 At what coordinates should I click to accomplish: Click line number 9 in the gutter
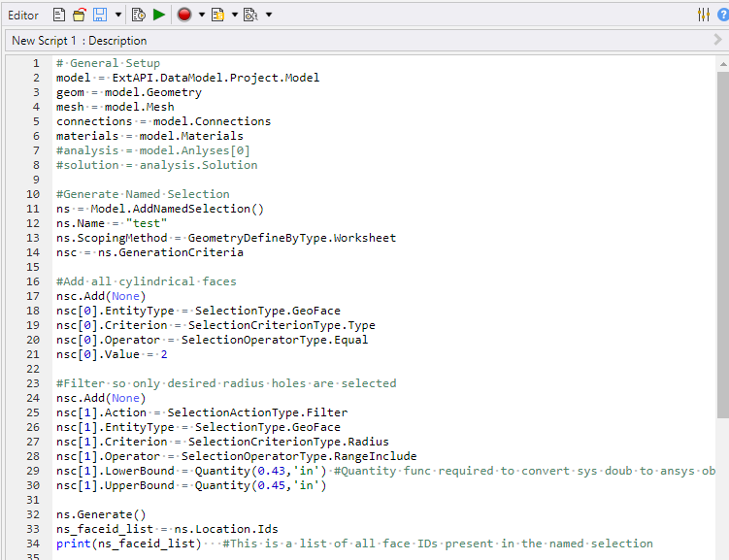(x=36, y=180)
